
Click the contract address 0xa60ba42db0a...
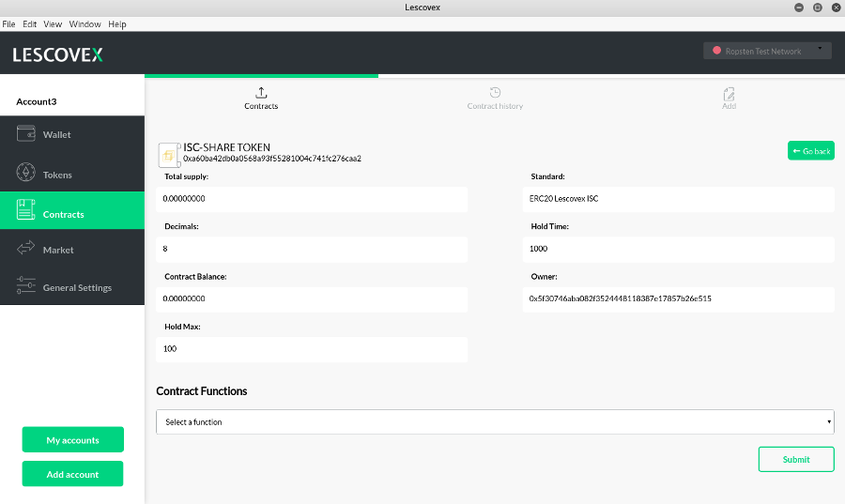click(272, 159)
